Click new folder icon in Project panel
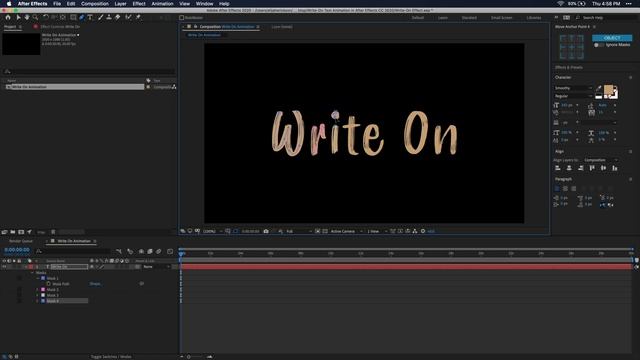Screen dimensions: 640x360 click(13, 232)
